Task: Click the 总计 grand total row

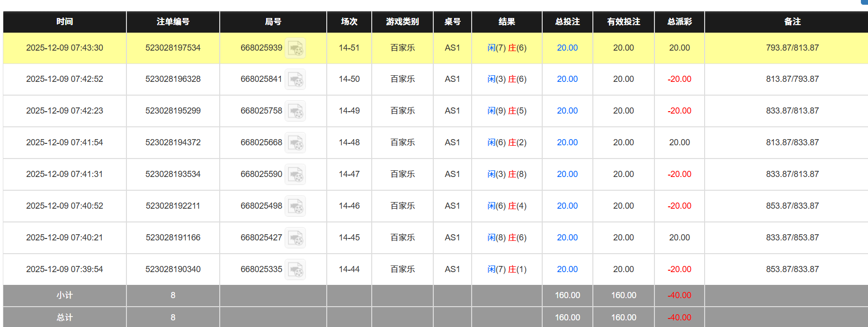Action: coord(65,318)
